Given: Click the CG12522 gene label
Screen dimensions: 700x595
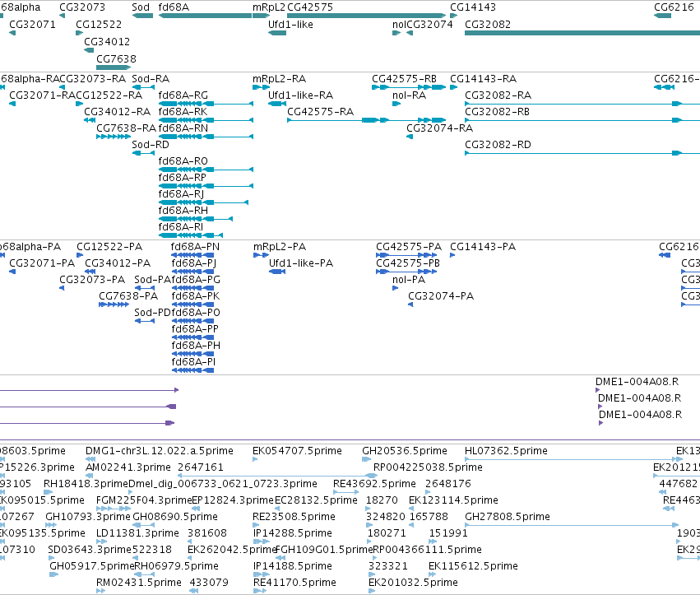Looking at the screenshot, I should [x=99, y=25].
